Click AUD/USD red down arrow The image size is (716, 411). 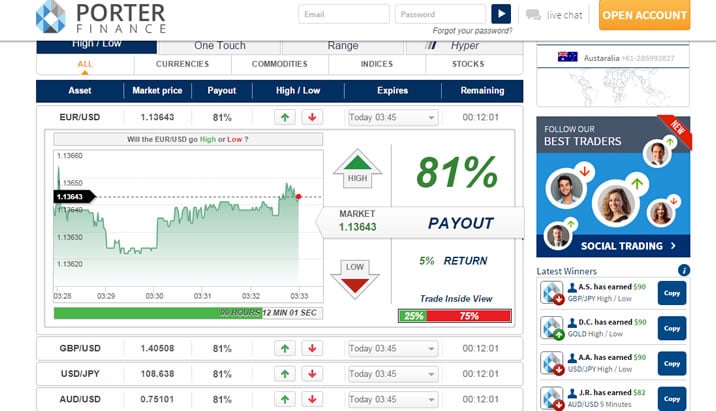coord(312,400)
